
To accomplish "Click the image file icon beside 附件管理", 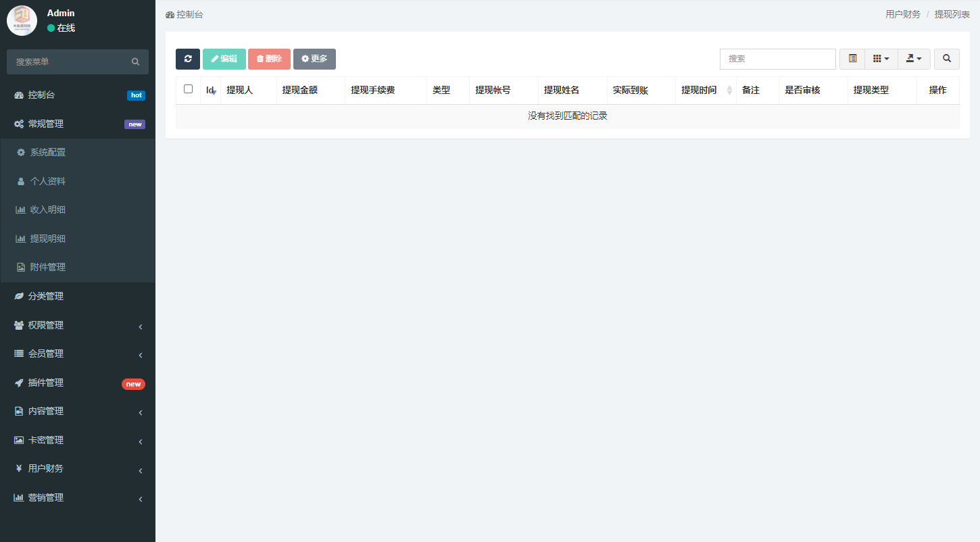I will (21, 268).
